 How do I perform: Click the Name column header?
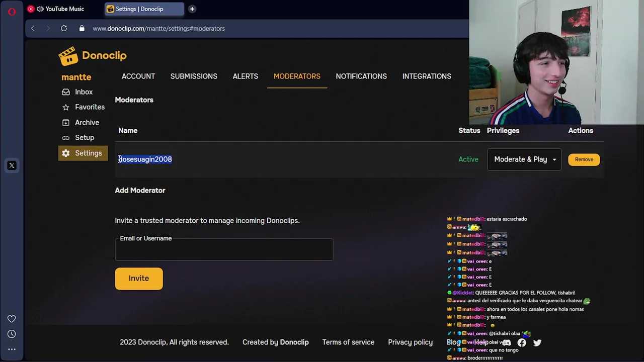tap(128, 131)
